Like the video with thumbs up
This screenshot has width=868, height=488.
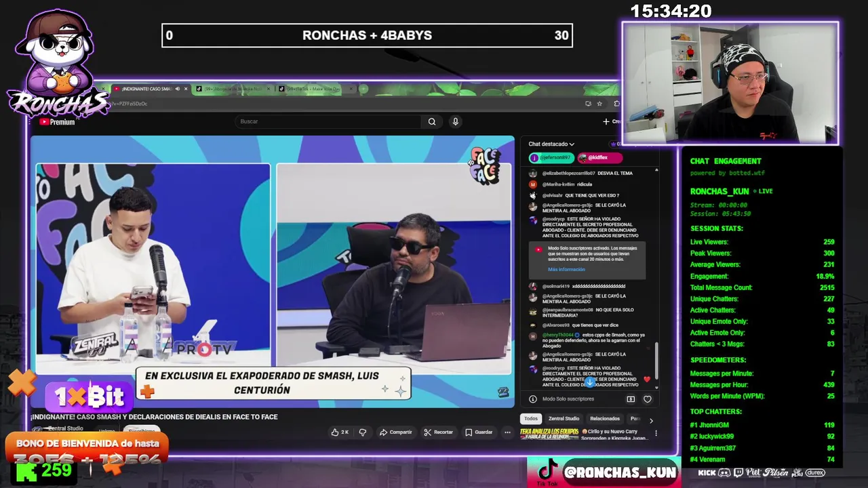340,432
